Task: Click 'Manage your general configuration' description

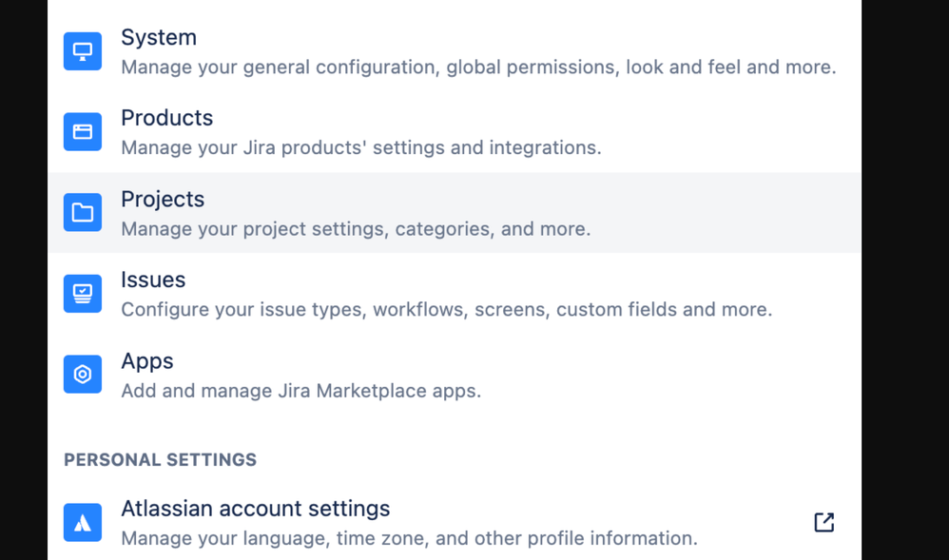Action: pos(478,68)
